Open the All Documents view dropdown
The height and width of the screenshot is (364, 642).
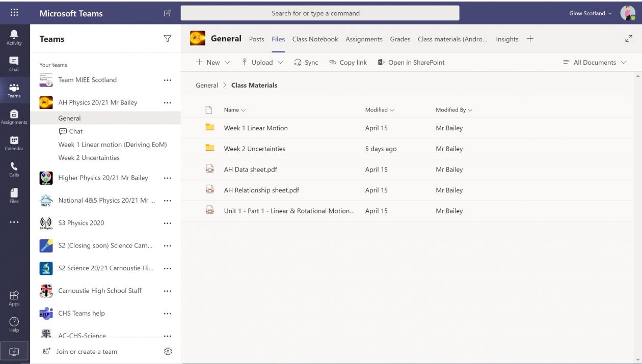point(596,62)
